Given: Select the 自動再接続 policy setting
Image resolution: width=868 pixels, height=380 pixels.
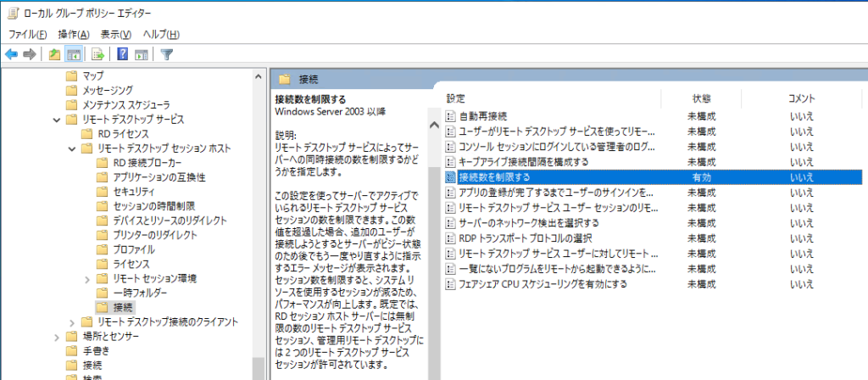Looking at the screenshot, I should coord(482,116).
